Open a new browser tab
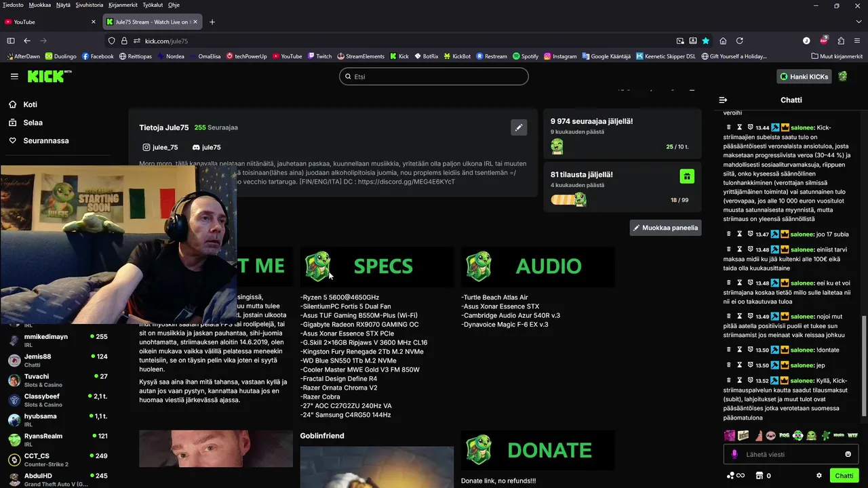The height and width of the screenshot is (488, 868). [x=212, y=22]
